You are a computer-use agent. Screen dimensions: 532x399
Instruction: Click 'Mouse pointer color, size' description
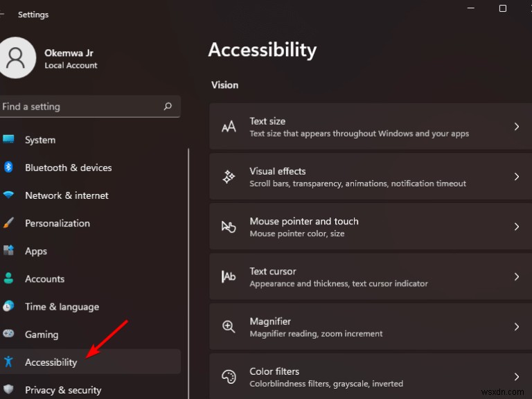coord(297,233)
